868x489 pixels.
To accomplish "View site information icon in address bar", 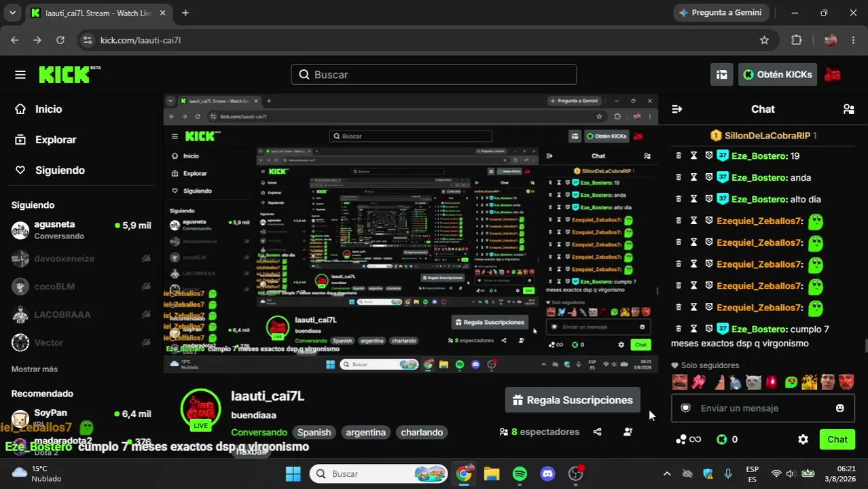I will pos(87,40).
